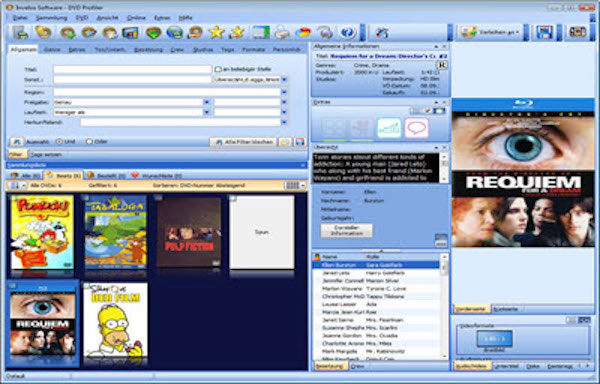Select cast row 'Marlon Wayans'
The image size is (600, 384).
point(377,288)
